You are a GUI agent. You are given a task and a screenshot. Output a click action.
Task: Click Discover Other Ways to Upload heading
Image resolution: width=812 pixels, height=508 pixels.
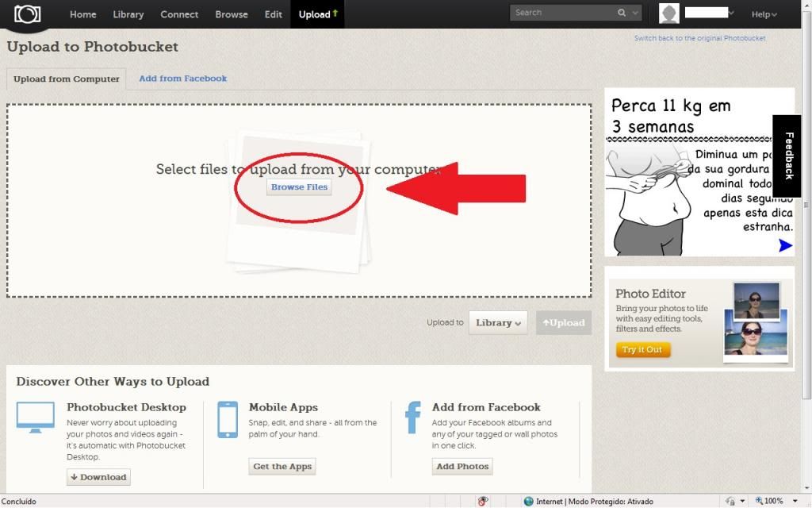pos(113,382)
